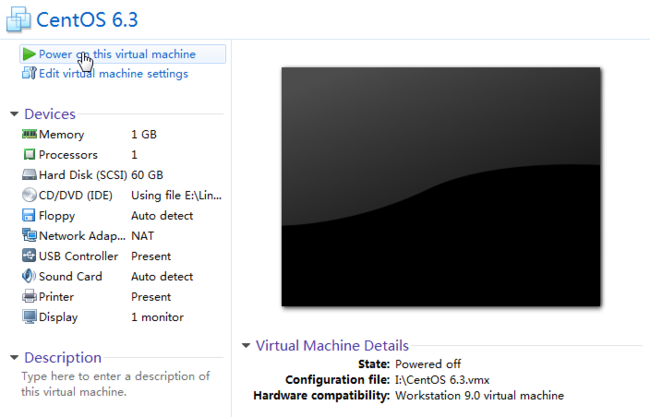This screenshot has height=417, width=650.
Task: Select the Network Adapter icon
Action: (29, 235)
